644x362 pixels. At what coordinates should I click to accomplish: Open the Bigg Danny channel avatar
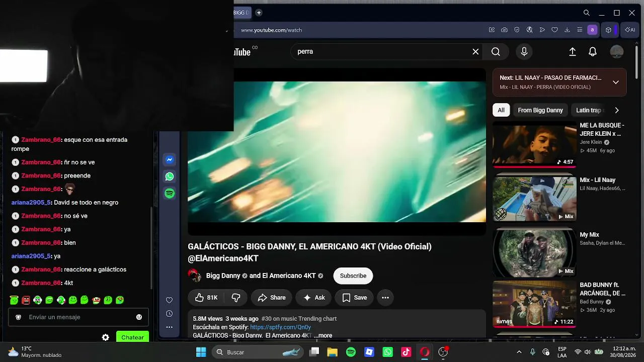click(x=195, y=276)
